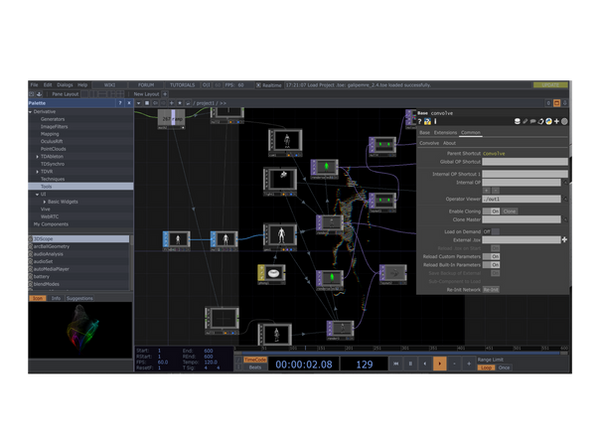Click the network editor square icon
Screen dimensions: 600x424
tap(147, 103)
